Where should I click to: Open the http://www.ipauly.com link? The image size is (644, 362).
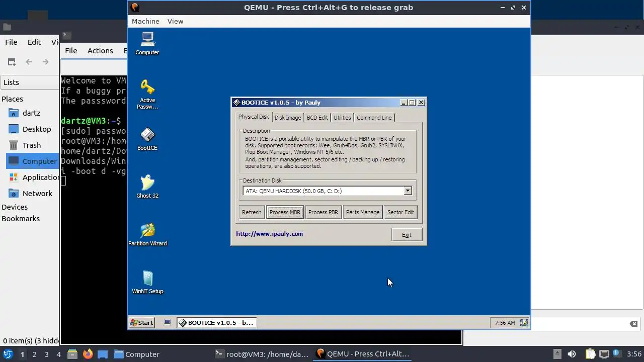[x=269, y=234]
